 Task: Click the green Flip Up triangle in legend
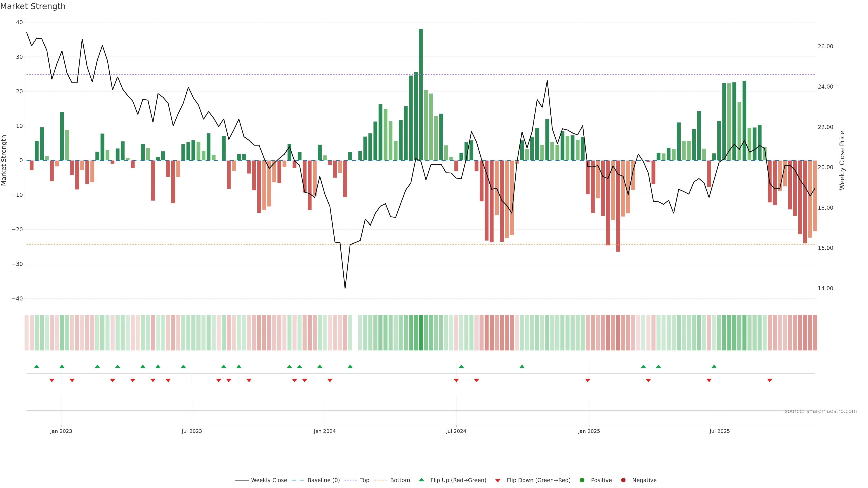point(421,480)
